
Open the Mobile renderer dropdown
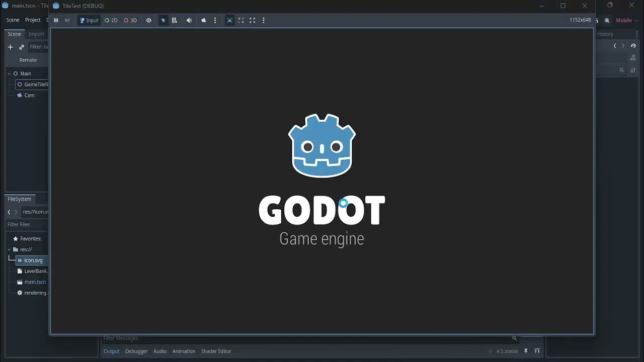coord(627,21)
